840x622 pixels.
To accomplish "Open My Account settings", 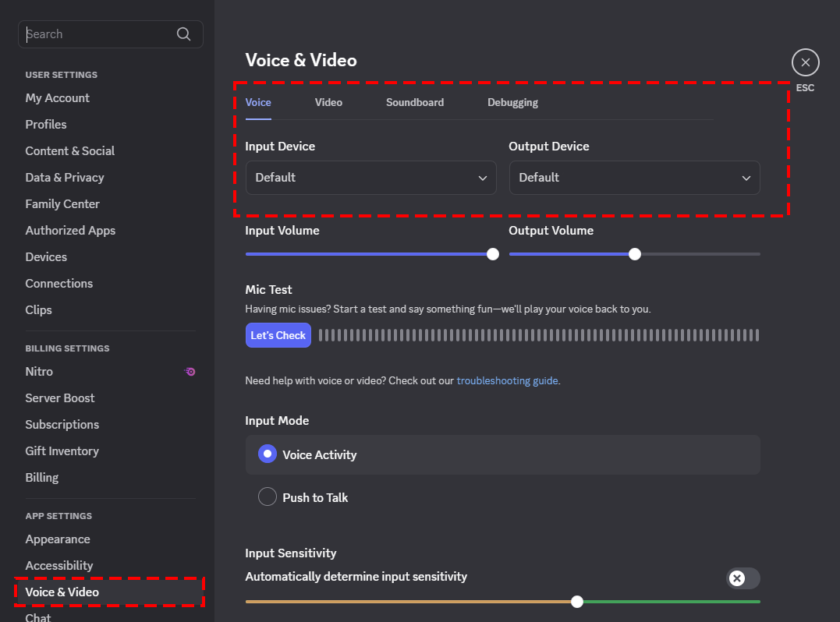I will pos(57,98).
